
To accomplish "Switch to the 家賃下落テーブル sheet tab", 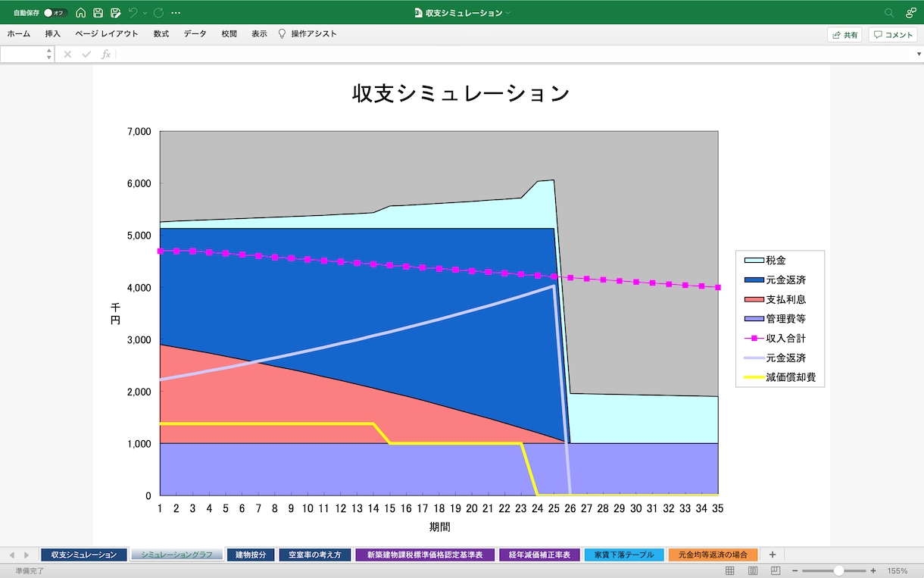I will (x=624, y=555).
